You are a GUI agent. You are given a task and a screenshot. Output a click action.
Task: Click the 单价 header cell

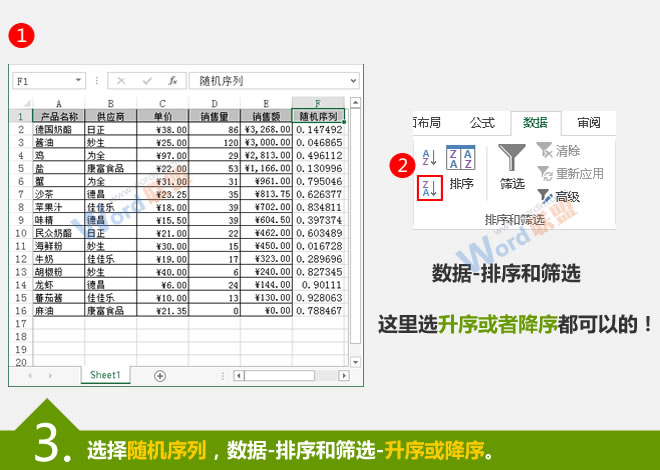pos(162,117)
